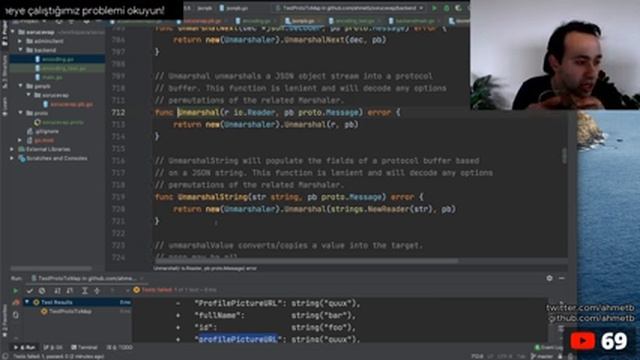Expand Scratches and Consoles
Viewport: 640px width, 360px height.
click(x=12, y=158)
